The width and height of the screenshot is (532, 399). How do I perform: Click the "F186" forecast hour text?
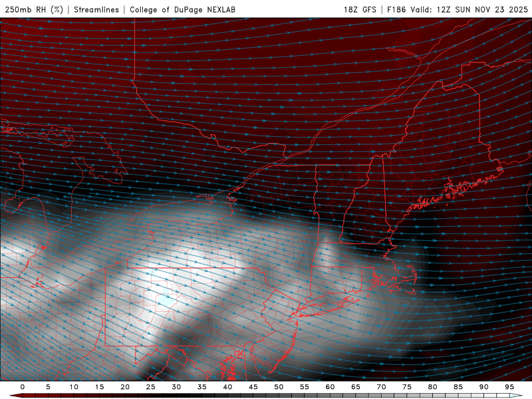[396, 9]
